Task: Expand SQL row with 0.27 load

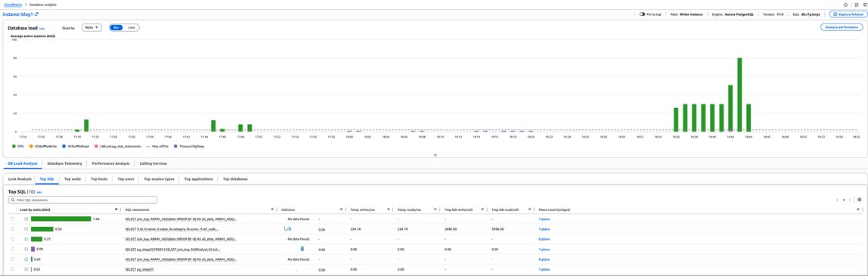Action: [26, 239]
